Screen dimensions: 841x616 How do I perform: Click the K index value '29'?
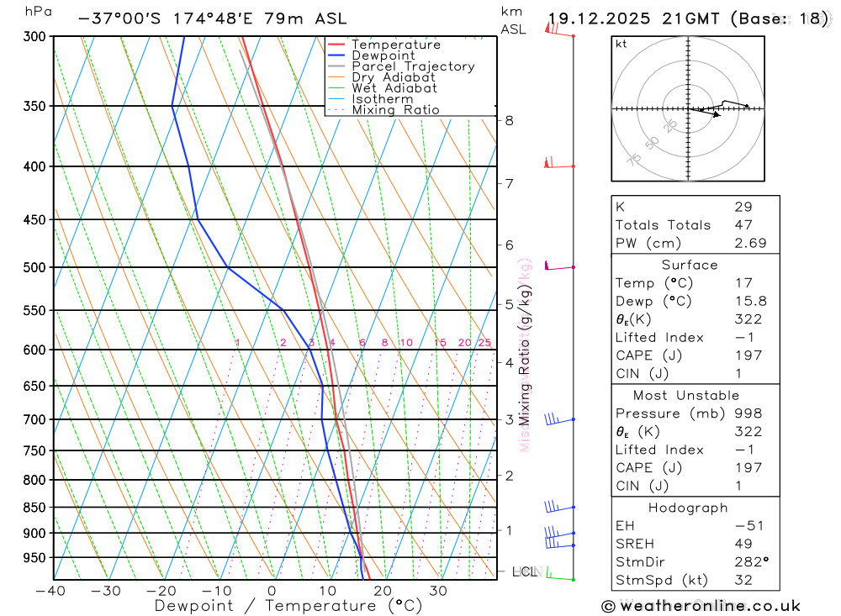tap(743, 207)
